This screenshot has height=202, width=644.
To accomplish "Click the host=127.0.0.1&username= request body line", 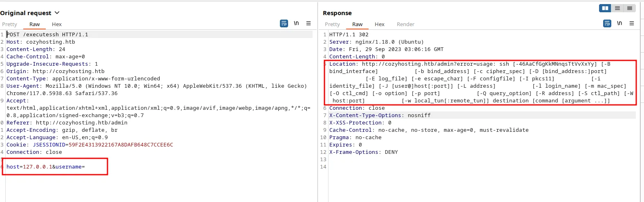I will tap(46, 167).
